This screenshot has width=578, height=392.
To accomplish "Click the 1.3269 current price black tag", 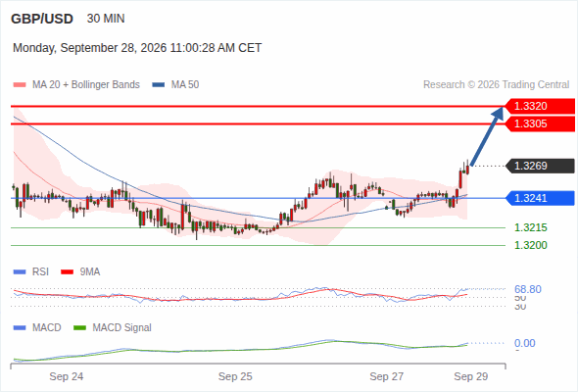I will coord(540,166).
